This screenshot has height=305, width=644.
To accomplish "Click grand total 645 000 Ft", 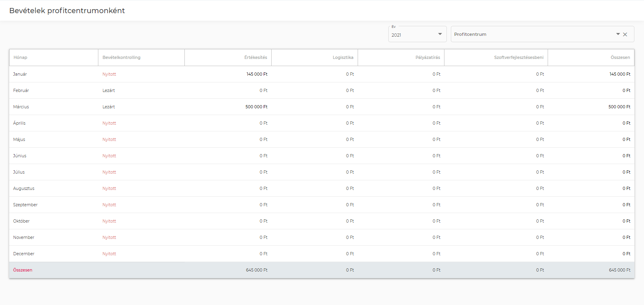I will point(620,270).
